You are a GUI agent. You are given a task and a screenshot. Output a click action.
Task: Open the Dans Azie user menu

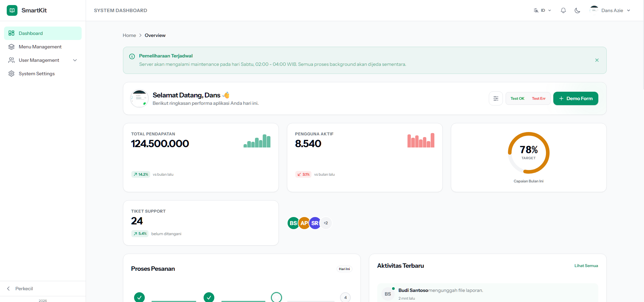point(610,10)
